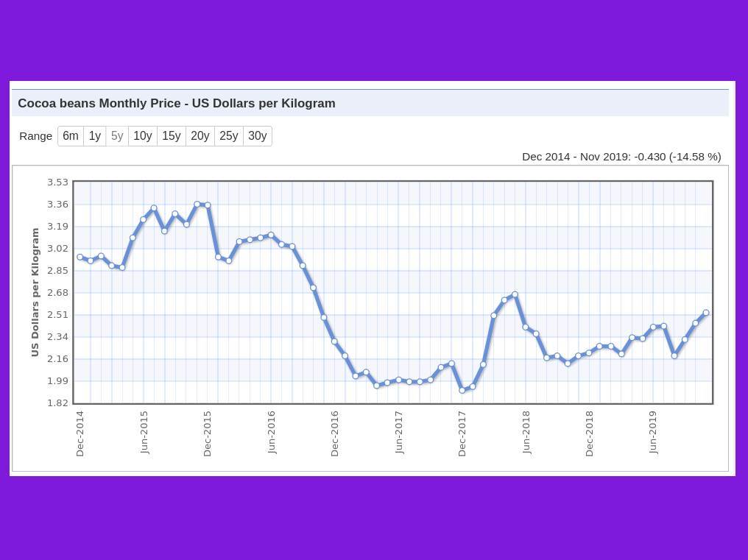Show 20y price history
Screen dimensions: 748x560
[200, 136]
